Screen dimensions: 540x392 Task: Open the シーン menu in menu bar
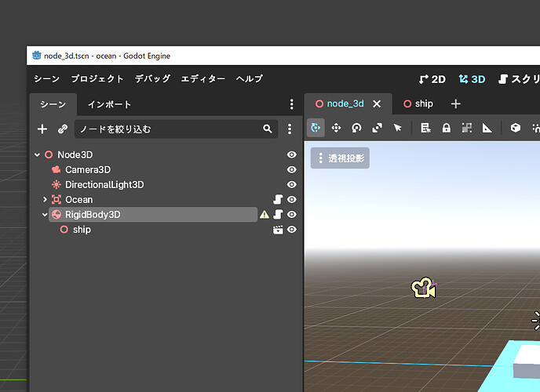click(x=46, y=78)
